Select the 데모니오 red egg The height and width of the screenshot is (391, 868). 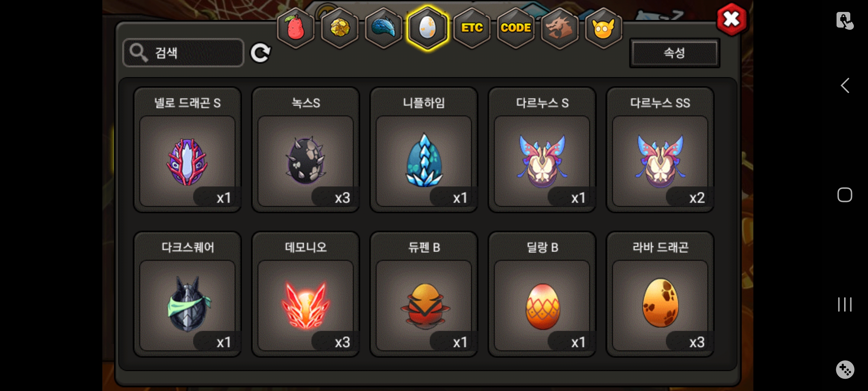coord(306,294)
